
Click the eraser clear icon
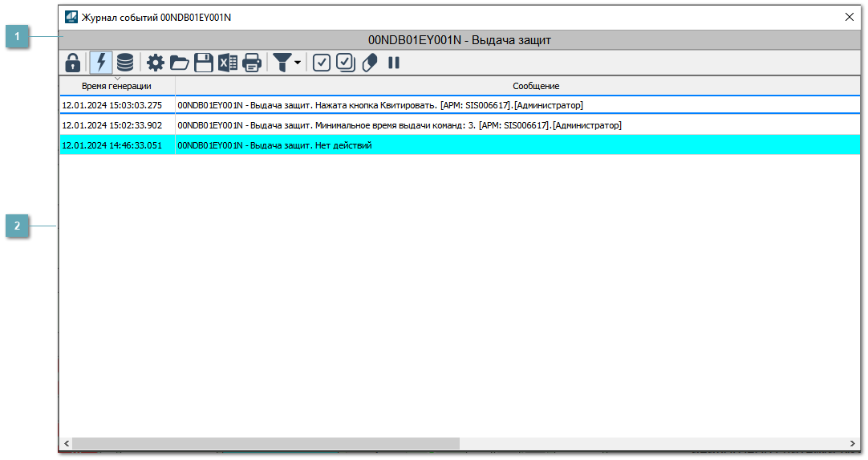(x=370, y=63)
